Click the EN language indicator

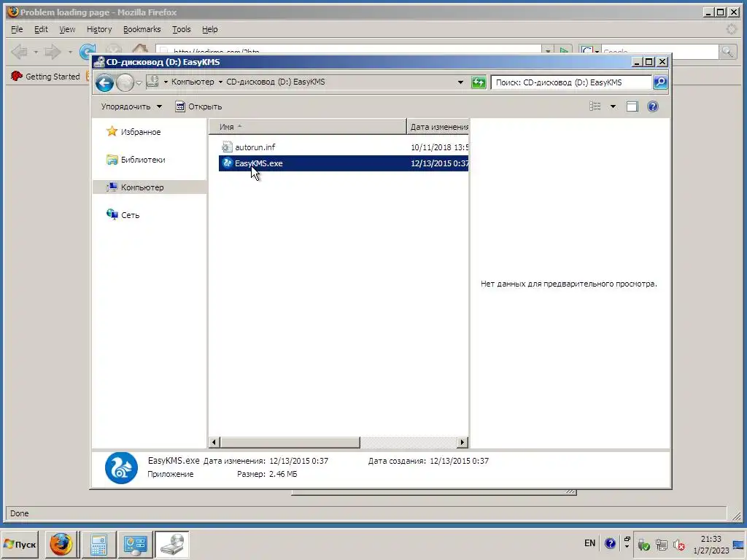(589, 543)
